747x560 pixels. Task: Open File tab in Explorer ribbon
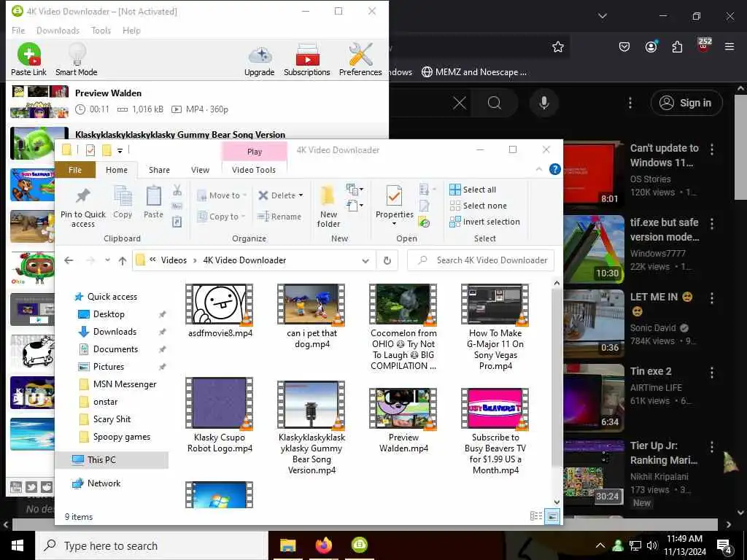click(75, 170)
